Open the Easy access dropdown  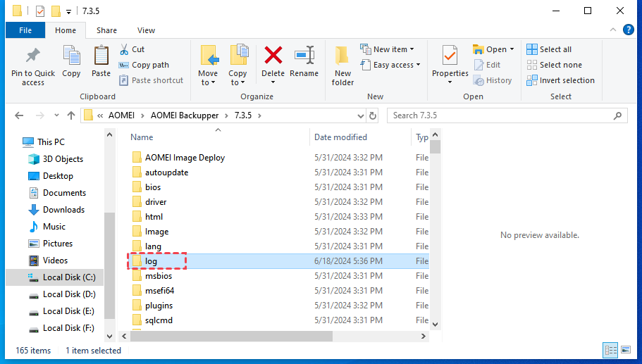(x=390, y=65)
